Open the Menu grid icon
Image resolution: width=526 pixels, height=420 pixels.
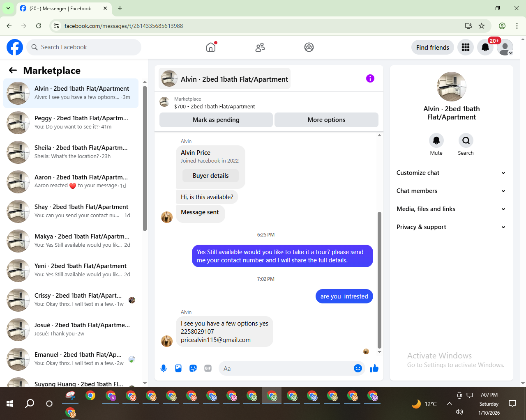[x=466, y=47]
